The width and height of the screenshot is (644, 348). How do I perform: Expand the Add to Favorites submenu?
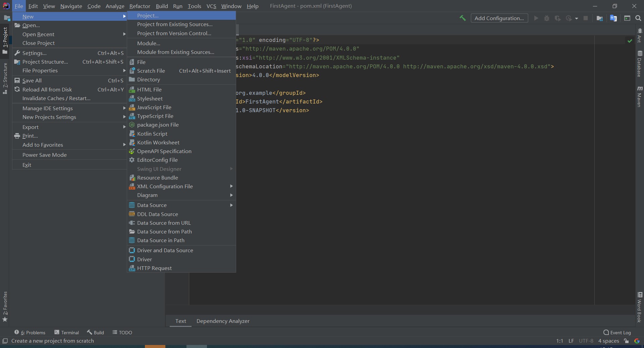point(69,145)
